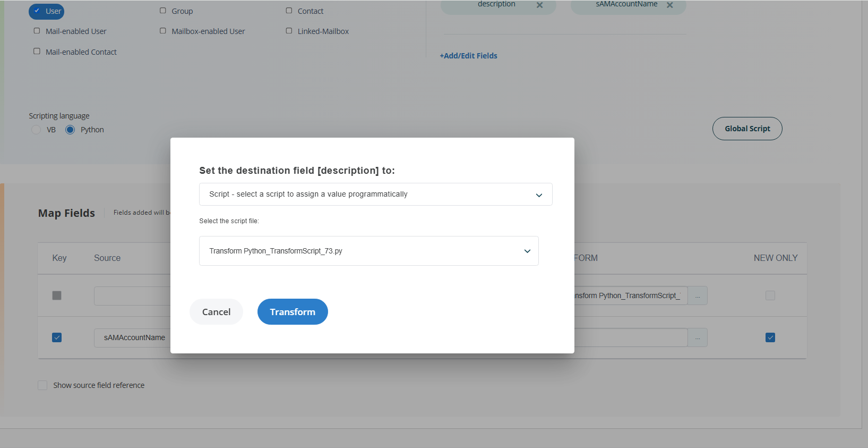Cancel the destination field dialog

click(216, 312)
